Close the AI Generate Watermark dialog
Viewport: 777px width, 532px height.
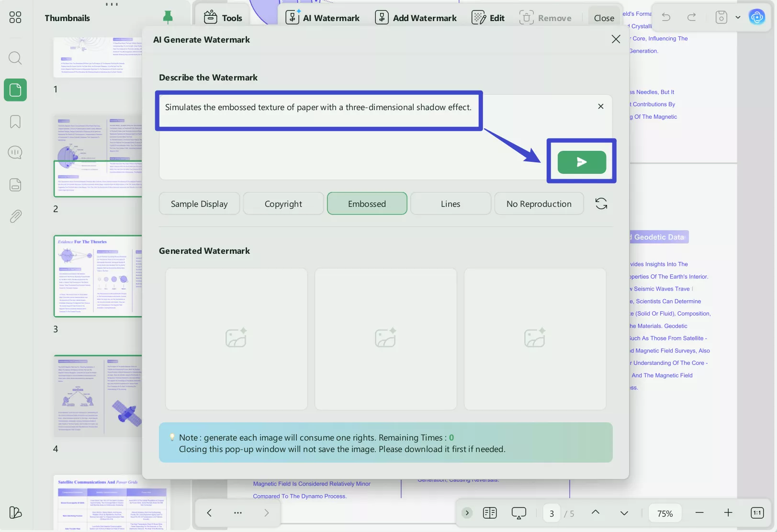point(616,39)
